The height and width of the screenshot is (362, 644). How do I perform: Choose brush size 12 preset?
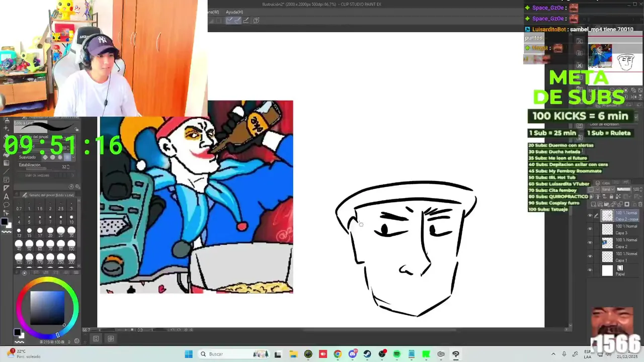[19, 233]
